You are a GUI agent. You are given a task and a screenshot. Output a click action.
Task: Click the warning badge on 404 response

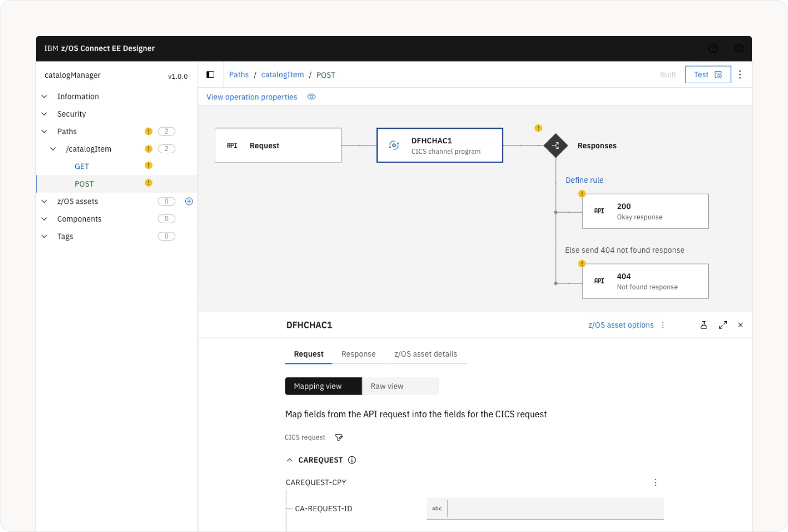[x=582, y=264]
